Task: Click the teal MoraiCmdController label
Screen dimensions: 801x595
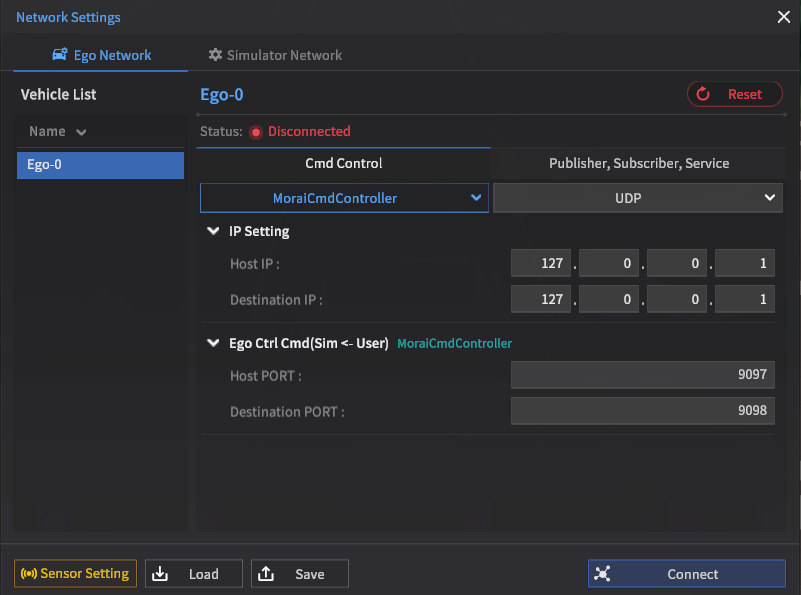Action: (x=454, y=343)
